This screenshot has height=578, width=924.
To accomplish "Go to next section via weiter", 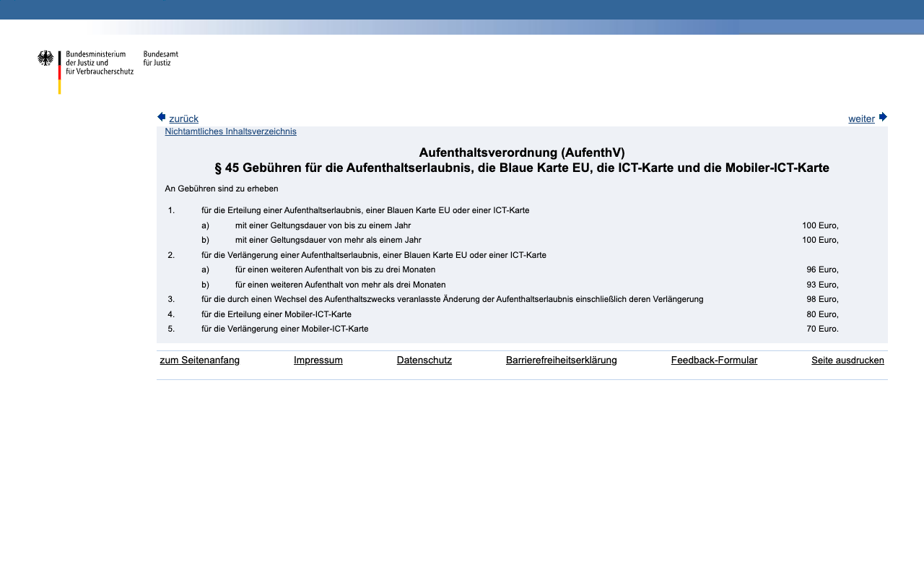I will 861,118.
